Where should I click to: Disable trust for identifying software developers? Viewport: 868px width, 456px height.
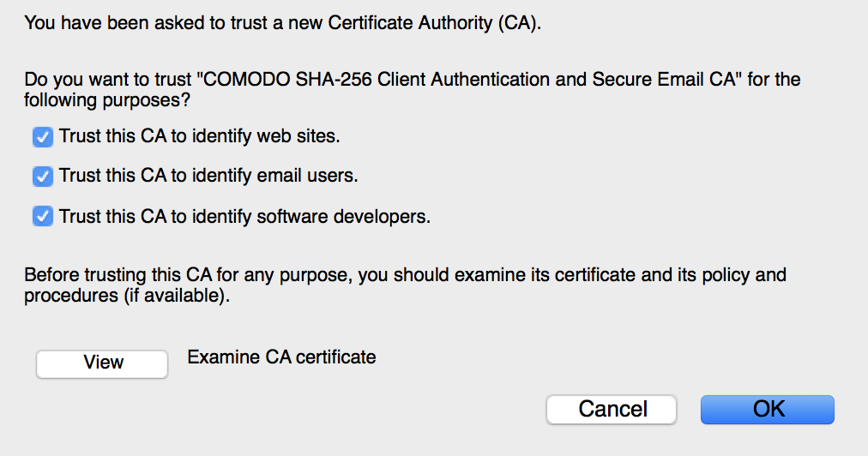(x=43, y=217)
